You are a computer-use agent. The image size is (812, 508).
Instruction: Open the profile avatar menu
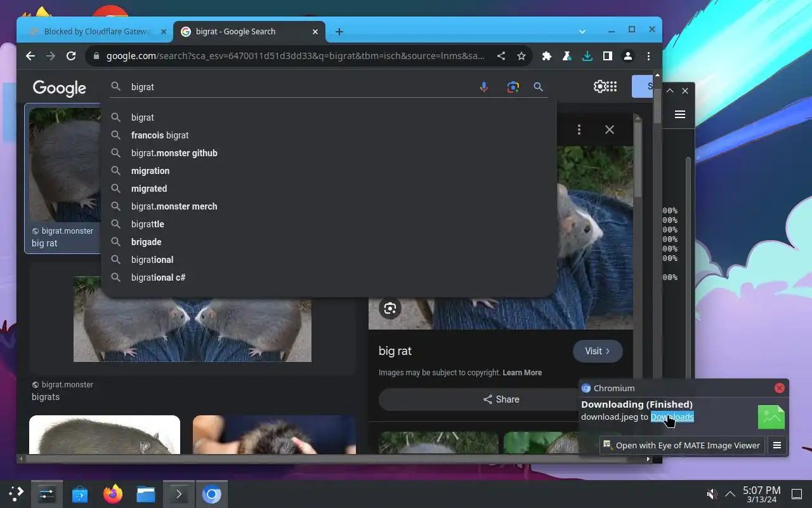[x=628, y=56]
